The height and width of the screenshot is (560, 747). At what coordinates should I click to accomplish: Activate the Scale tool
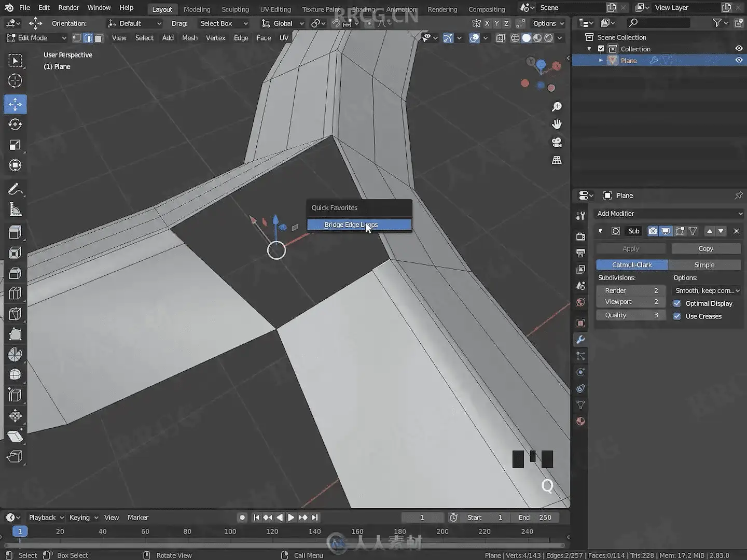point(15,145)
